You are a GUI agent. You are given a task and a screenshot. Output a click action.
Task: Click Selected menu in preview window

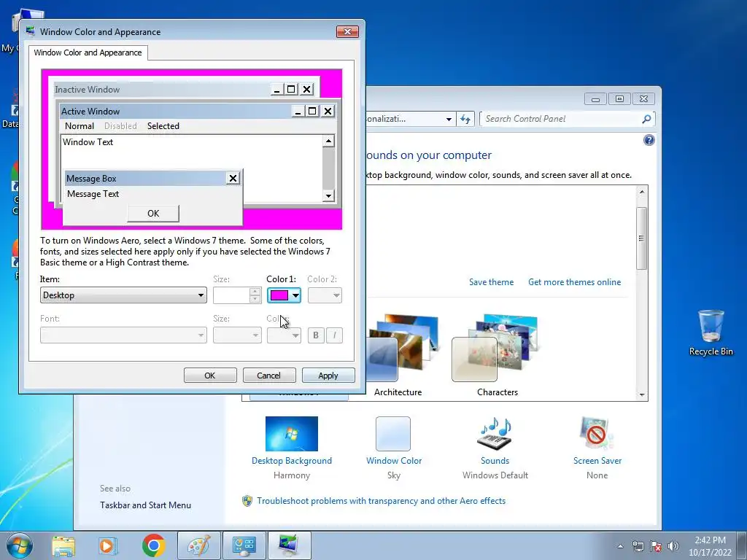point(163,125)
